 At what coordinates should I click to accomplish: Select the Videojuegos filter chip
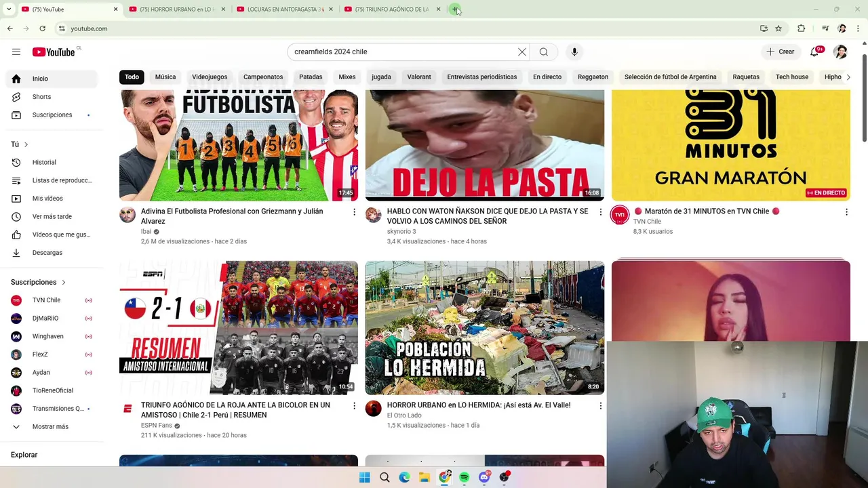pos(210,77)
